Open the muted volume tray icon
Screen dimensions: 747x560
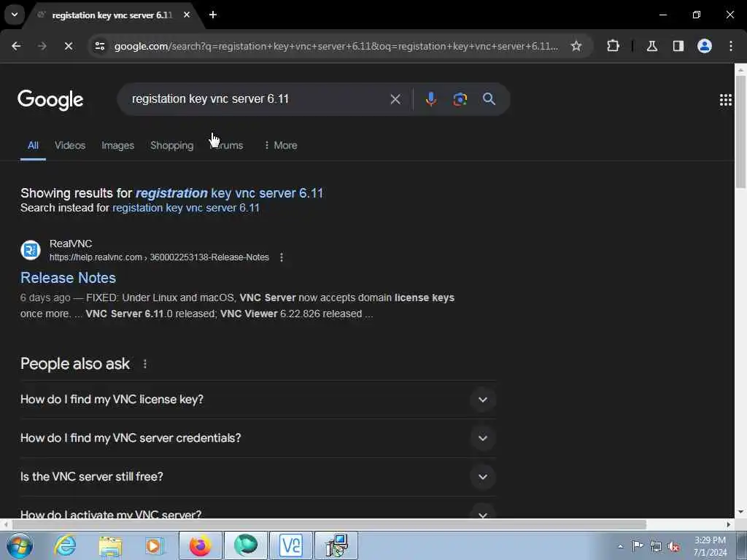pos(673,546)
